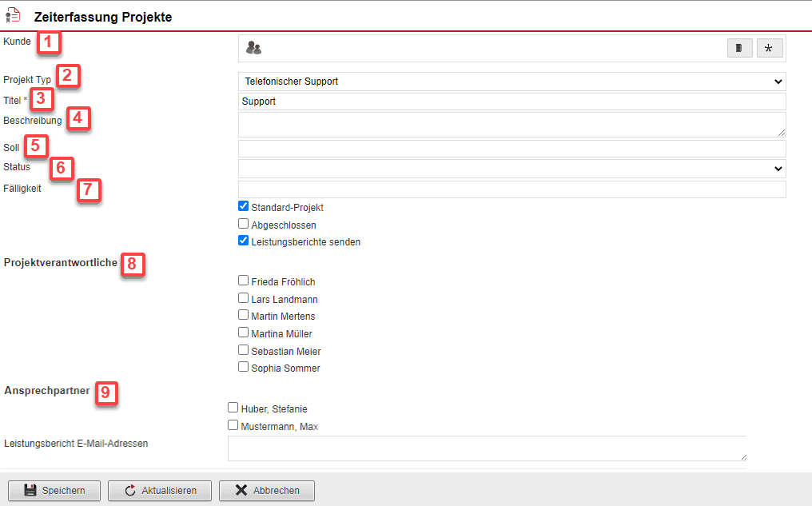Tick the Sebastian Meier checkbox
This screenshot has height=506, width=812.
pyautogui.click(x=244, y=350)
